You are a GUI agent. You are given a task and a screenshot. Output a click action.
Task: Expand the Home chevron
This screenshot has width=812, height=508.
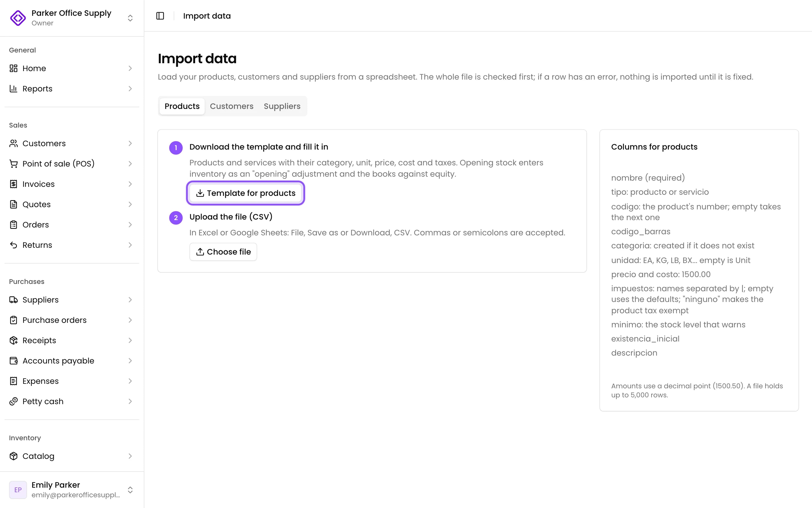[x=130, y=68]
